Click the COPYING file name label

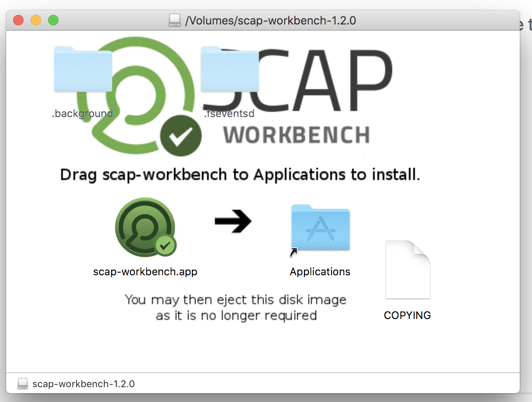point(408,315)
